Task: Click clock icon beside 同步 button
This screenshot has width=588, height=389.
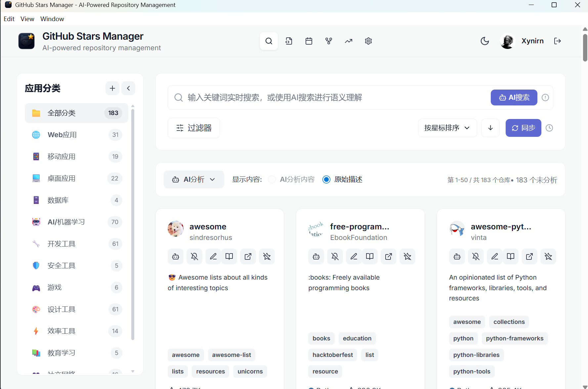Action: click(549, 128)
